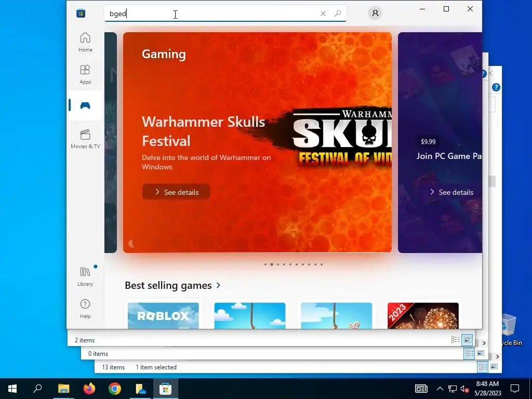Click the muted volume tray icon
Screen dimensions: 532x399
[x=464, y=389]
